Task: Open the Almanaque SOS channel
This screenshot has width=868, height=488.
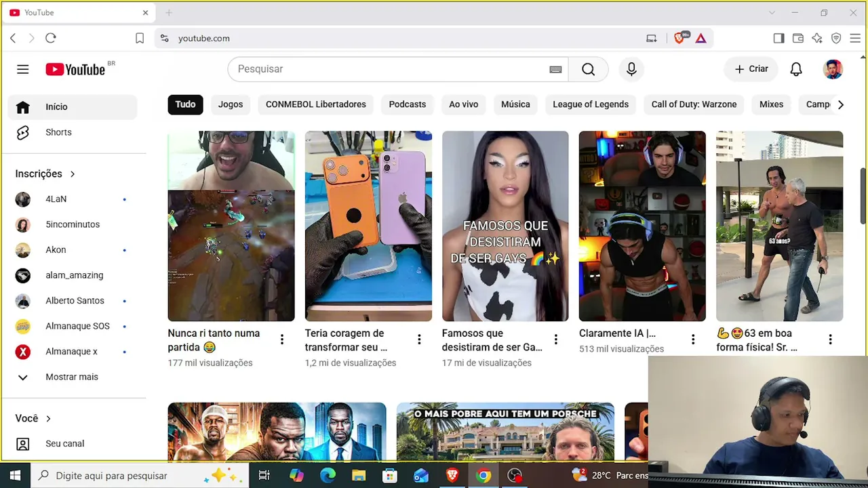Action: tap(73, 326)
